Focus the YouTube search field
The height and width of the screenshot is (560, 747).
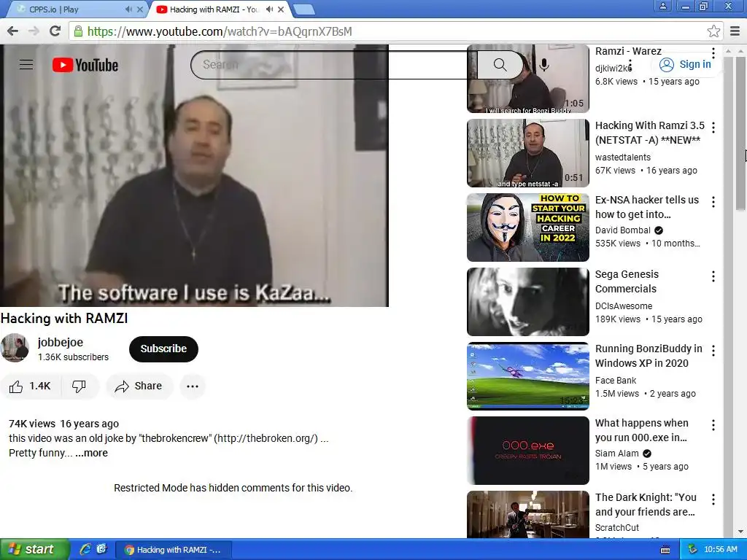pyautogui.click(x=333, y=65)
